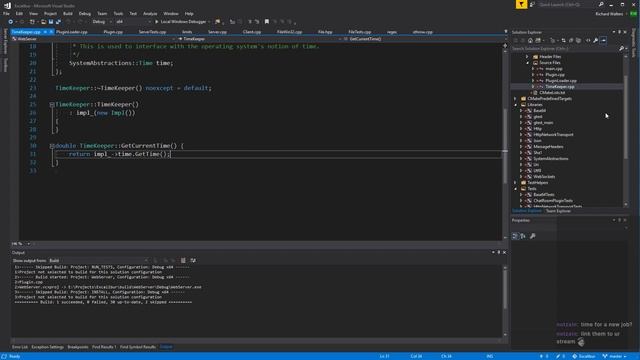Open the Error List tab
640x360 pixels.
click(x=20, y=347)
